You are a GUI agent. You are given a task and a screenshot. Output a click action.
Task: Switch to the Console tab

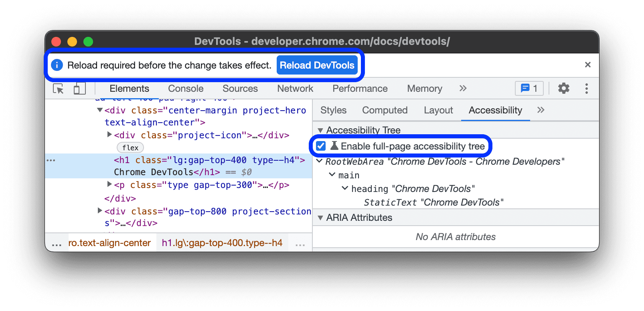pos(185,88)
